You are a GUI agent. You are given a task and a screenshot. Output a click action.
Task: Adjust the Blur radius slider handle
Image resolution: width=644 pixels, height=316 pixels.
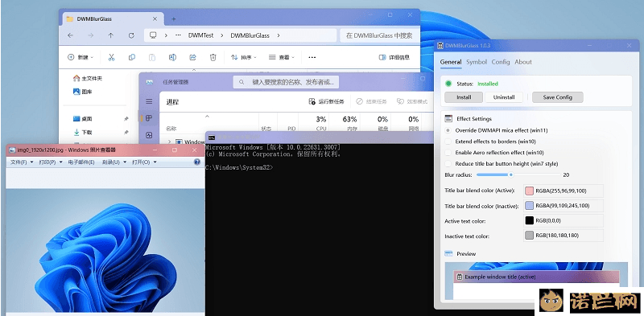click(511, 174)
